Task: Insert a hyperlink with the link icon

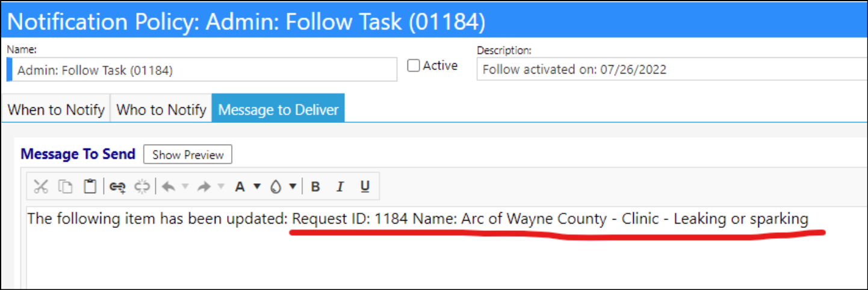Action: pyautogui.click(x=117, y=187)
